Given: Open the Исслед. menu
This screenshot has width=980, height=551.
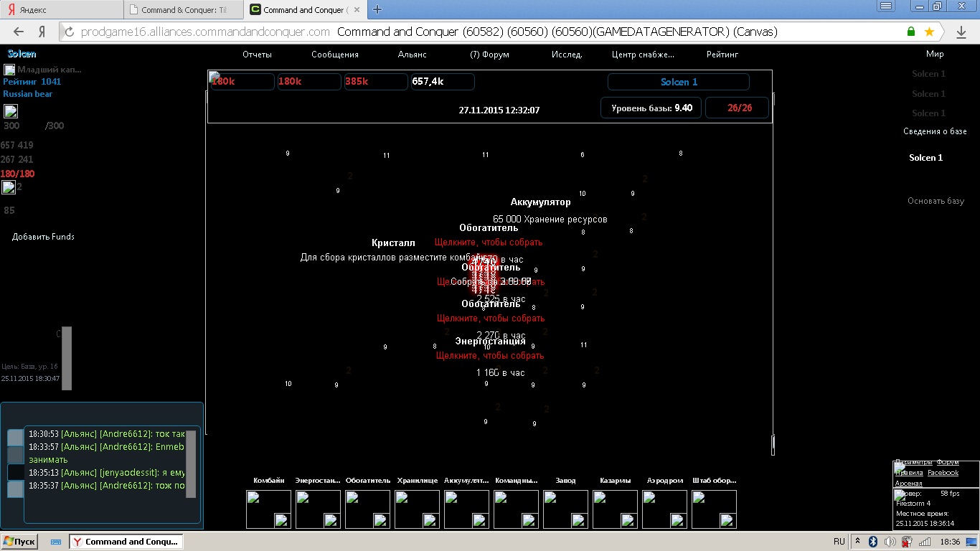Looking at the screenshot, I should [567, 55].
